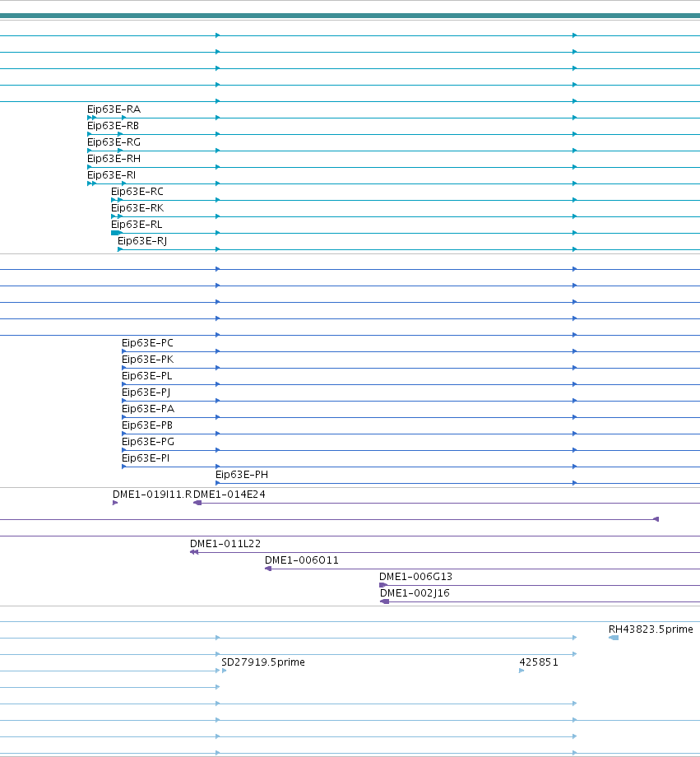Image resolution: width=700 pixels, height=757 pixels.
Task: Pick the Eip63E-PJ protein label
Action: (146, 392)
